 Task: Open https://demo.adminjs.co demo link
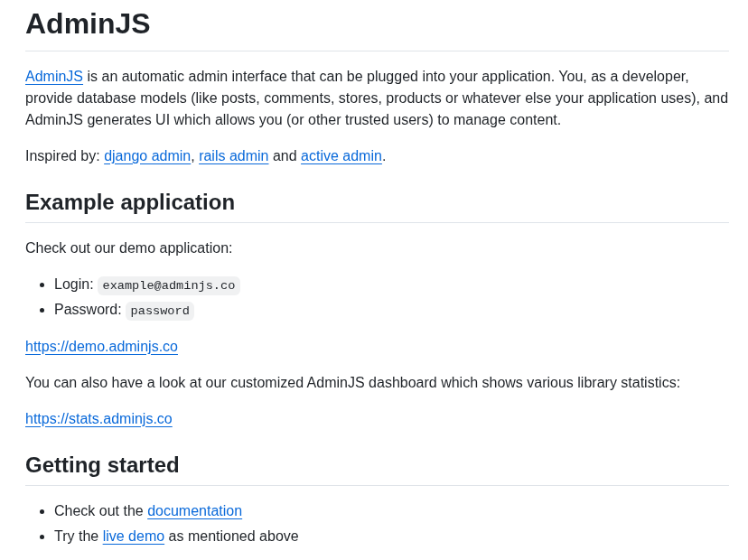pyautogui.click(x=101, y=346)
